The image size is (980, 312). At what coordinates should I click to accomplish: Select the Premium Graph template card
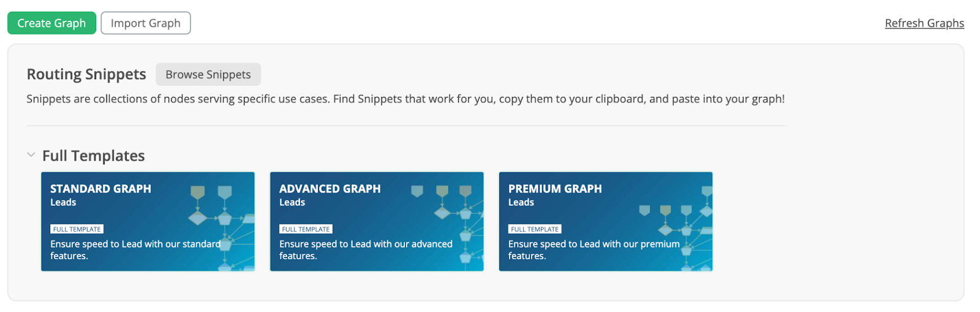(x=606, y=221)
